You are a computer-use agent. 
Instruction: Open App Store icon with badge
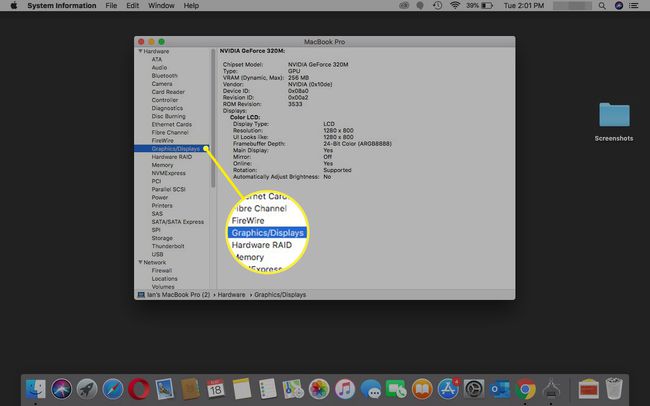[448, 389]
